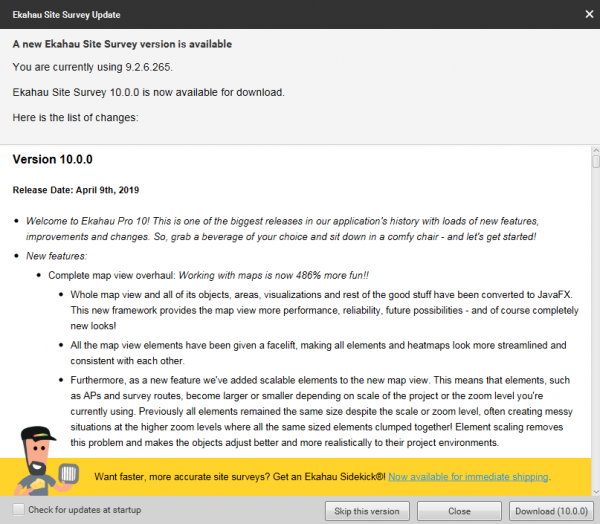Image resolution: width=600 pixels, height=524 pixels.
Task: Toggle Check for updates at startup checkbox
Action: click(19, 510)
